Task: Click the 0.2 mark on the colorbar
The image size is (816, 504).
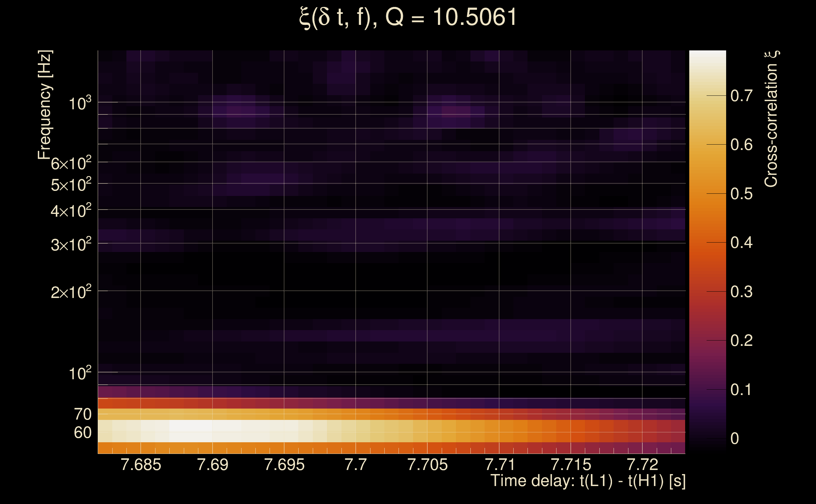Action: (x=741, y=341)
